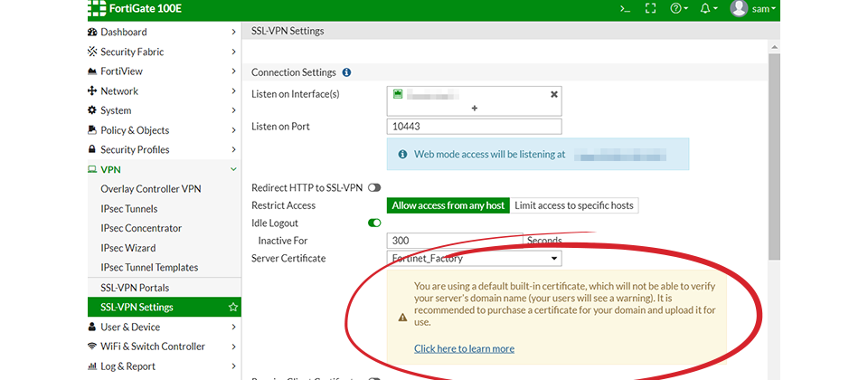
Task: Click the green interface icon in listen box
Action: coord(398,94)
